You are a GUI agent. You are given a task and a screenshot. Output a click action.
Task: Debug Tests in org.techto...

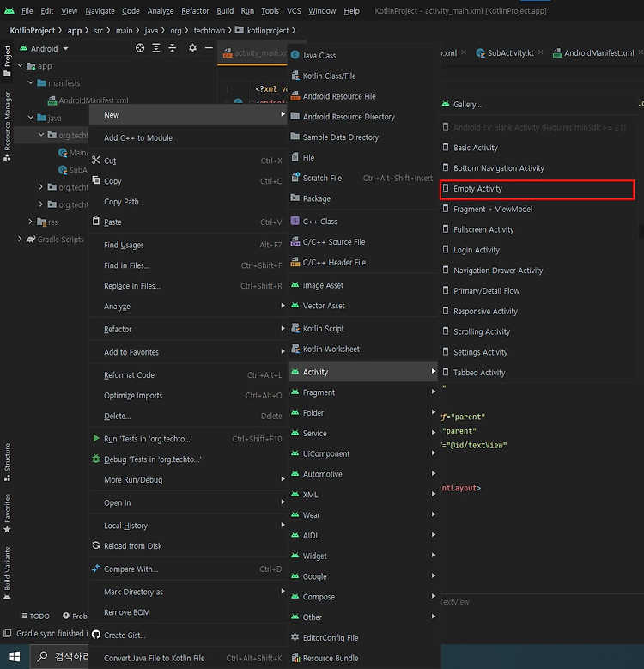(x=188, y=459)
